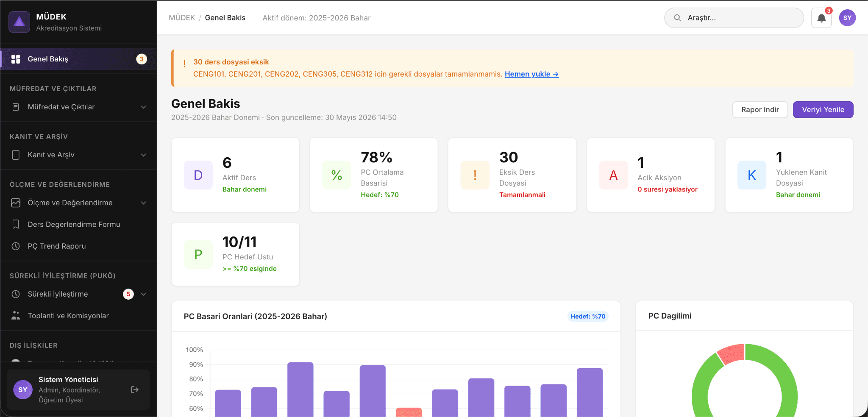Click the Genel Bakış grid icon
Image resolution: width=868 pixels, height=417 pixels.
16,59
